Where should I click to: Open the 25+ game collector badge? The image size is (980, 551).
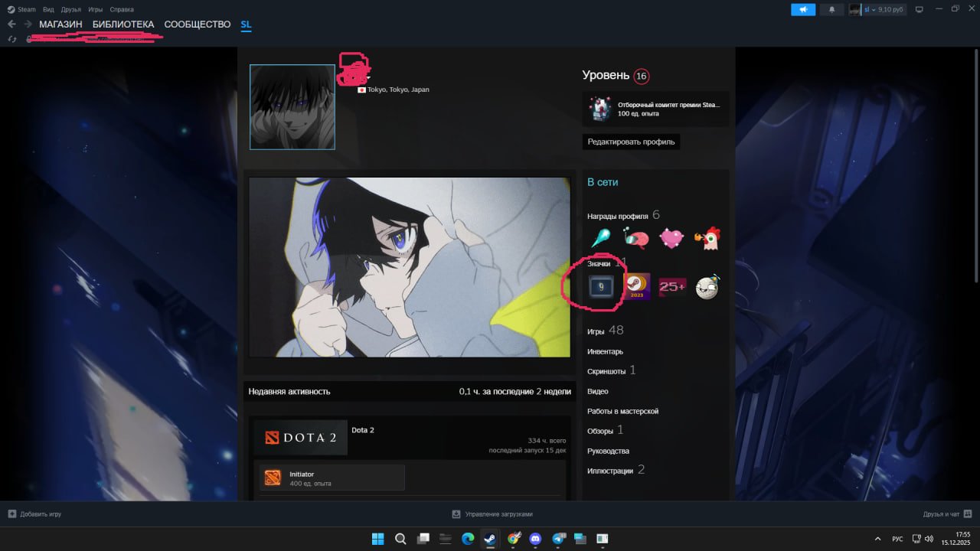pyautogui.click(x=671, y=287)
